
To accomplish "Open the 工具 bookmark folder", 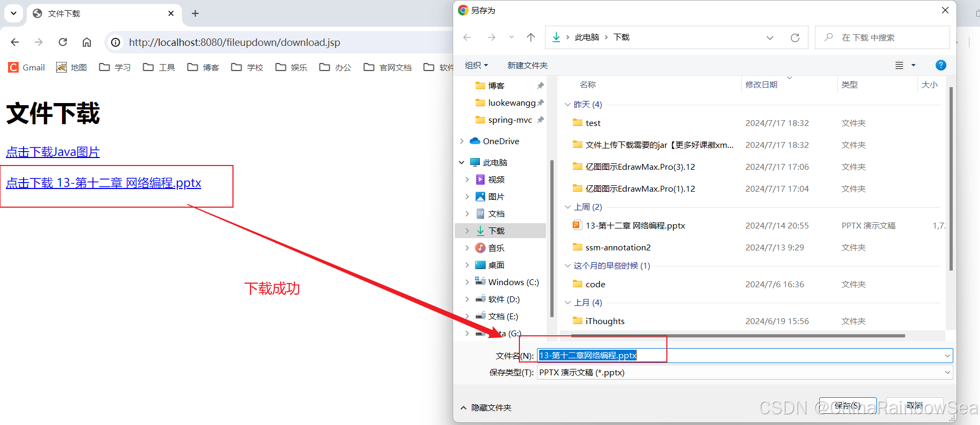I will (x=159, y=67).
